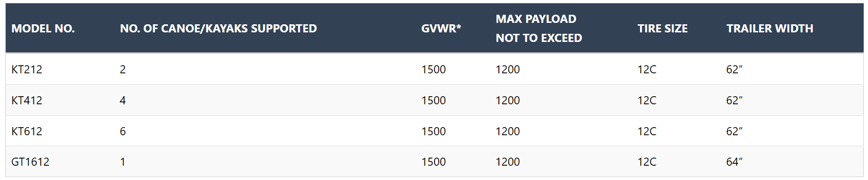Click the kayak count 4 in KT412 row
The width and height of the screenshot is (868, 180).
point(123,100)
